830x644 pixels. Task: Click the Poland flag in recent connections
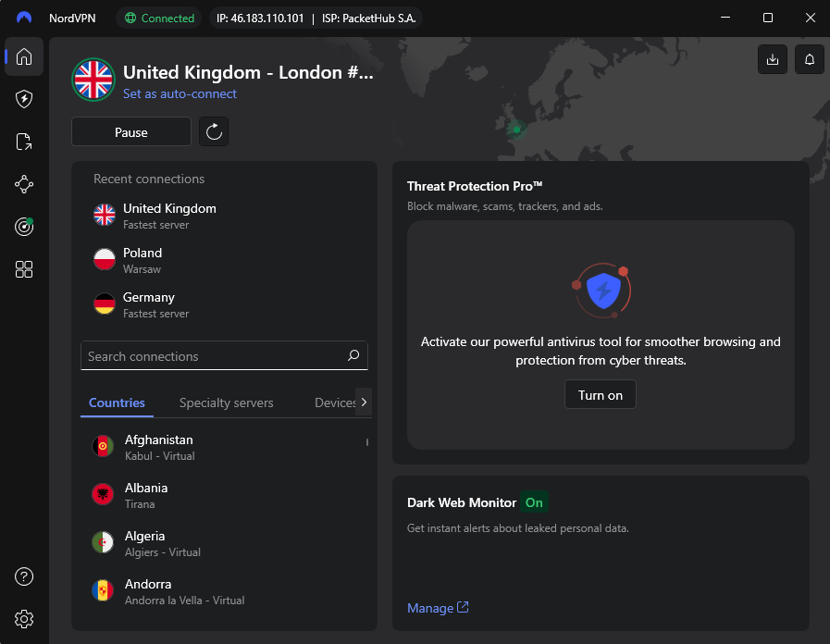105,259
